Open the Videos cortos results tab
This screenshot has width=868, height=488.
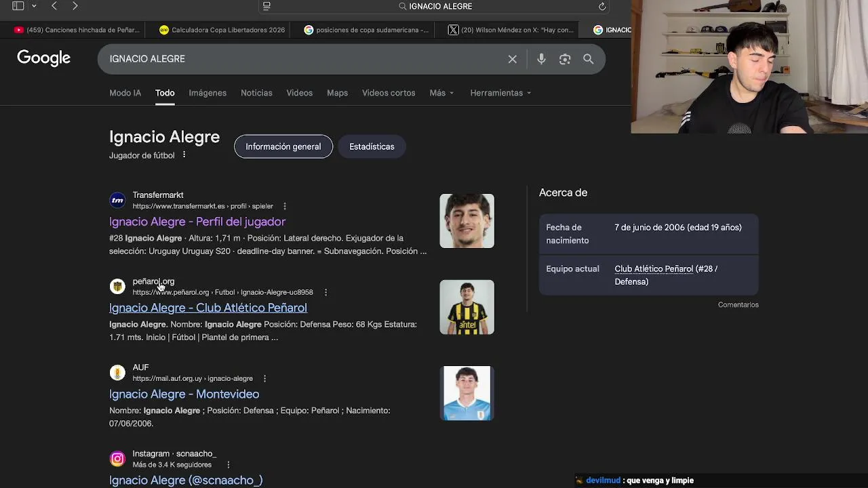coord(389,93)
